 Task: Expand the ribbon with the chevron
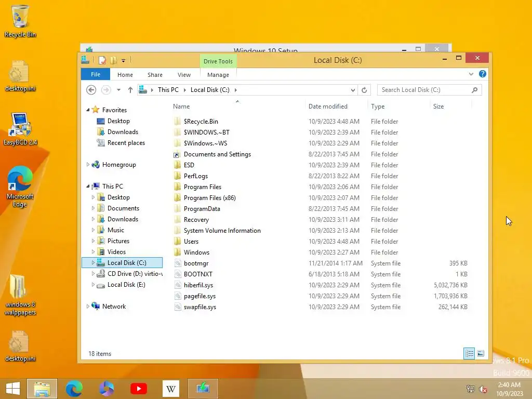[x=471, y=74]
